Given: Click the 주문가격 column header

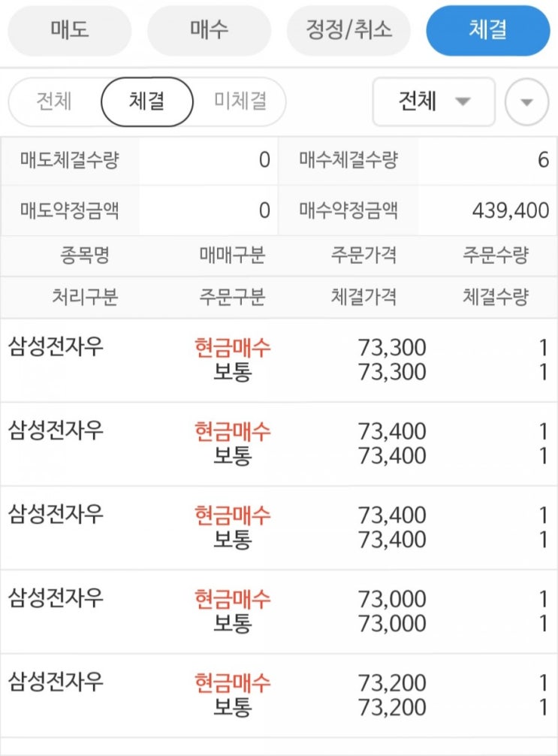Looking at the screenshot, I should pyautogui.click(x=363, y=256).
